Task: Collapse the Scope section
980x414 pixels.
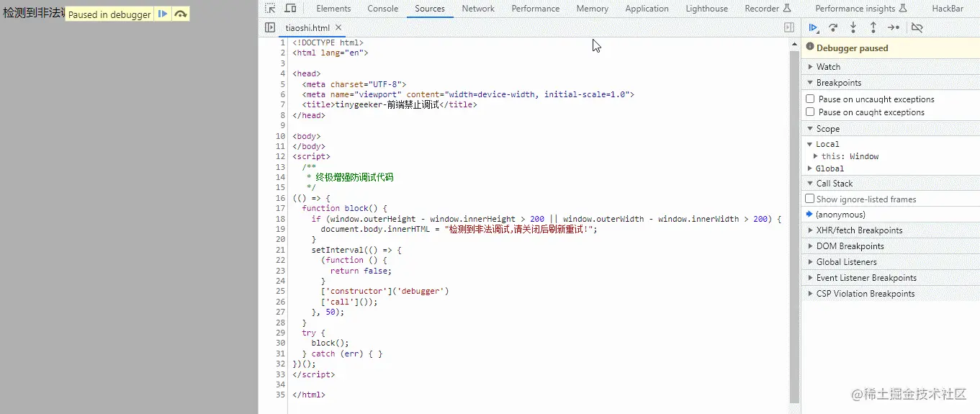Action: click(890, 128)
